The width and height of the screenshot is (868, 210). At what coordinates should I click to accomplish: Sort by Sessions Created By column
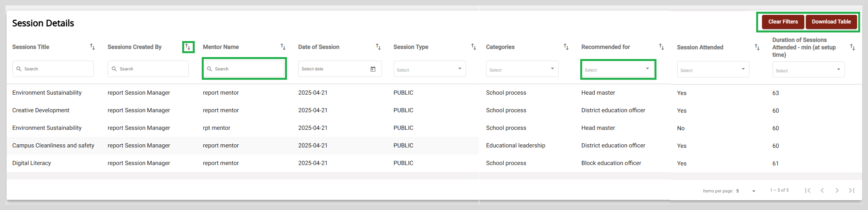188,47
